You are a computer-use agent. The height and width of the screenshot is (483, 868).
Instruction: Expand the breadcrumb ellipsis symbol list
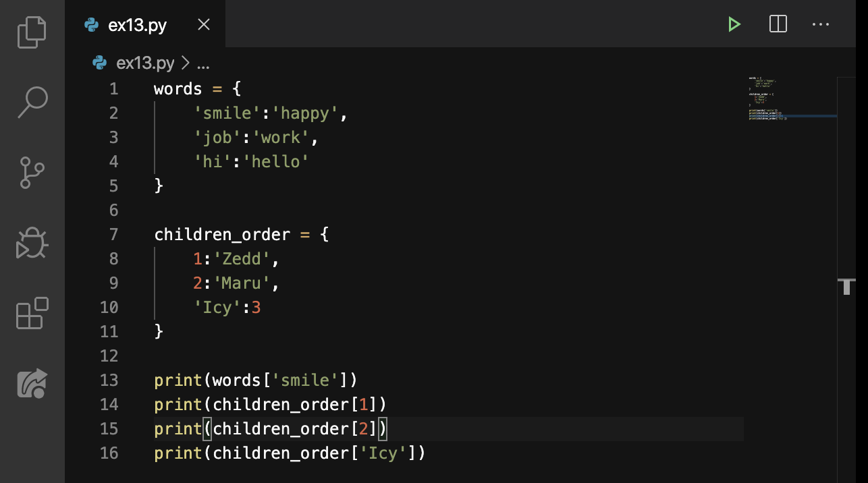pos(202,63)
